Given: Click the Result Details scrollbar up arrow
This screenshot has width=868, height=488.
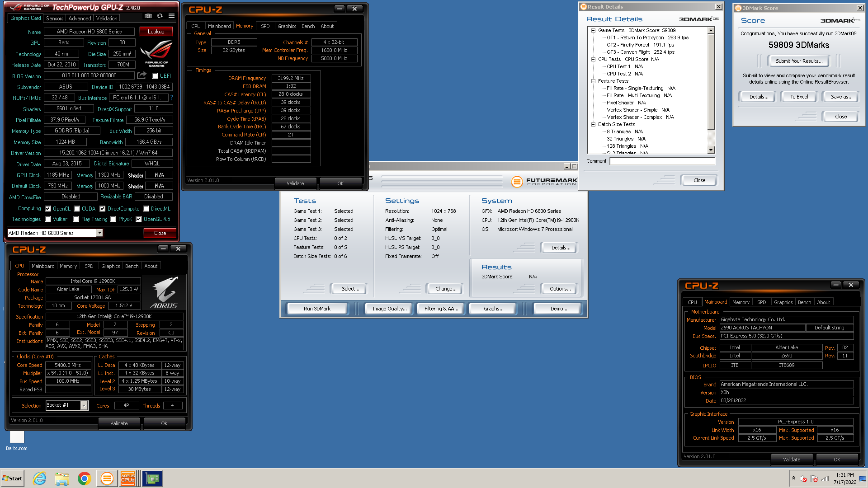Looking at the screenshot, I should [x=711, y=30].
